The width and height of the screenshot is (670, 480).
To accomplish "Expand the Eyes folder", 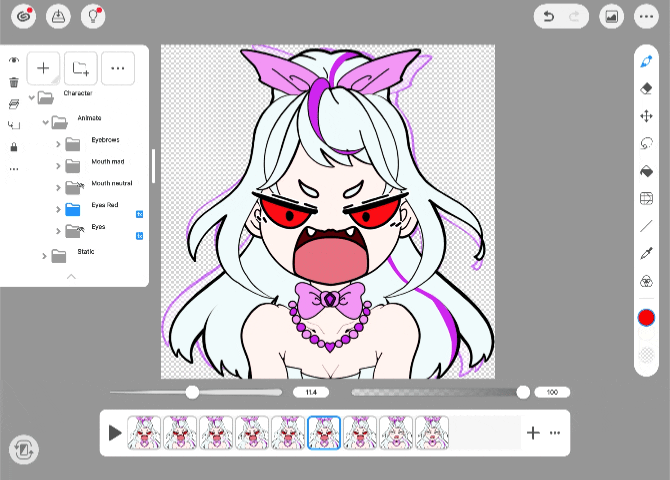I will point(59,231).
